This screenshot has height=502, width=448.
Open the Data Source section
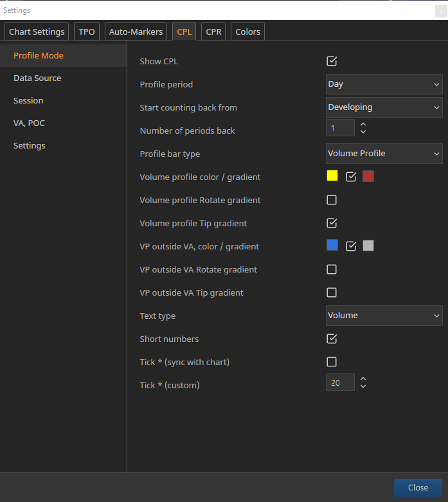[64, 78]
